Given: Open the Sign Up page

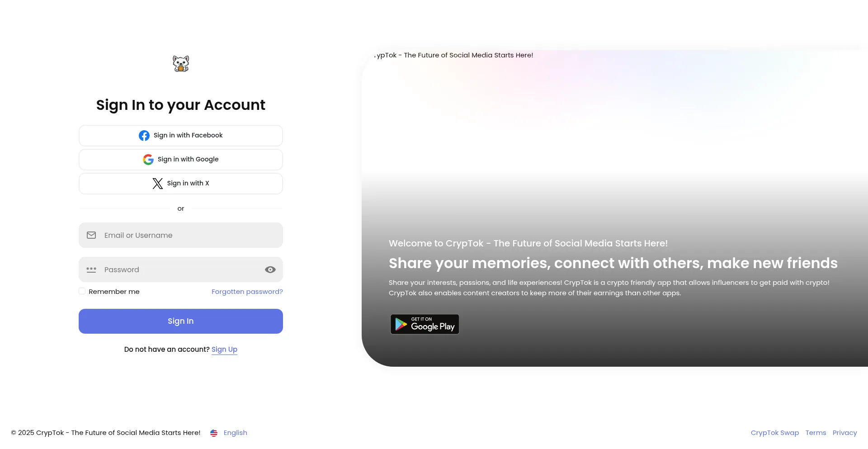Looking at the screenshot, I should [x=225, y=349].
